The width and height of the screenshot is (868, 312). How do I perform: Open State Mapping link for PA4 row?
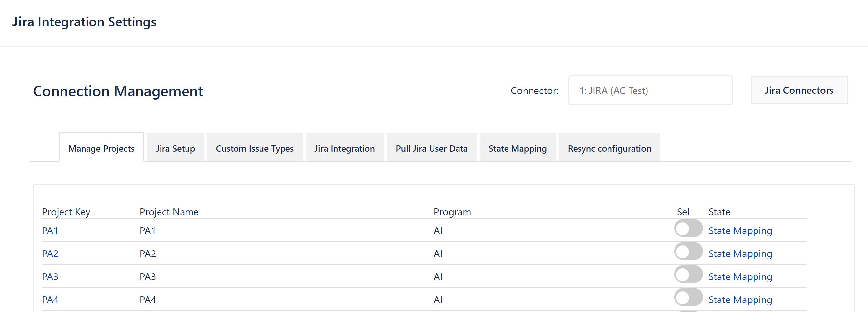tap(740, 300)
